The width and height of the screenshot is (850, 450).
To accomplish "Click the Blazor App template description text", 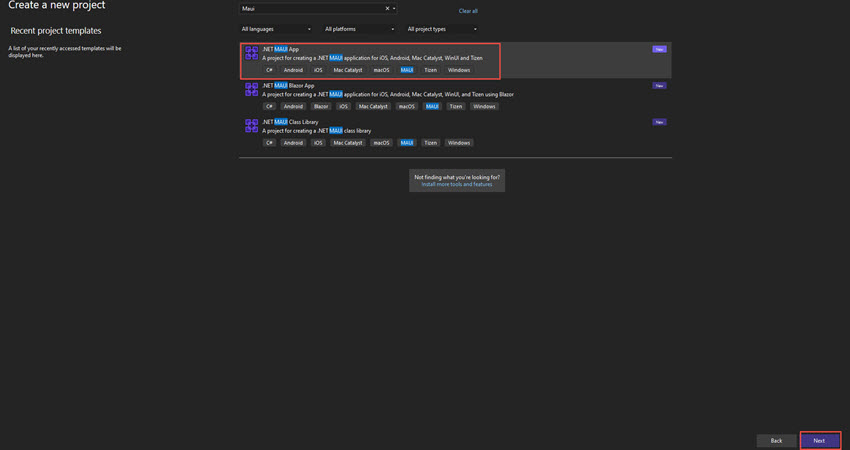I will pyautogui.click(x=388, y=94).
